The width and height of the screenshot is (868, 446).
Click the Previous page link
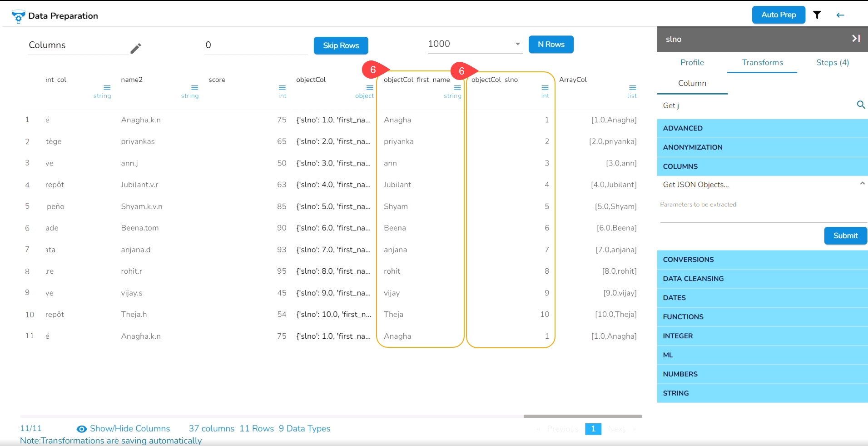563,429
